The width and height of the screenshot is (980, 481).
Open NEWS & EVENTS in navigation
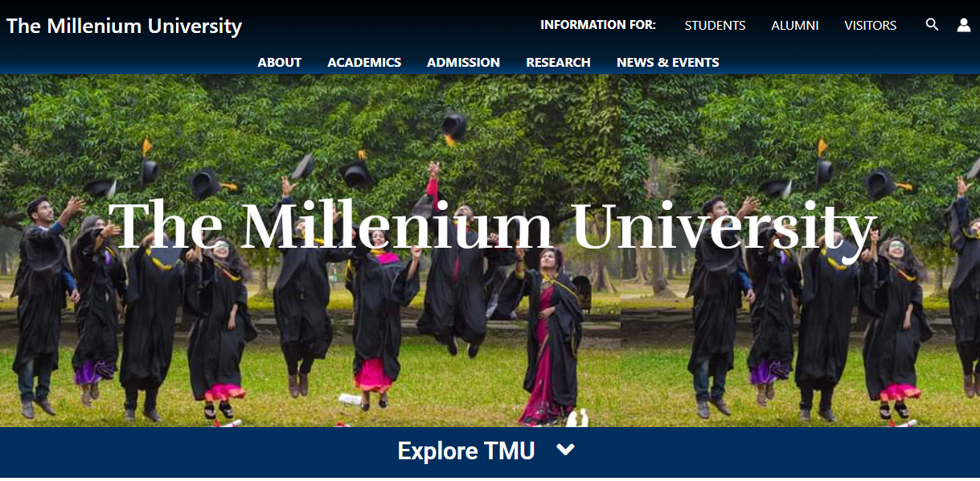(668, 62)
